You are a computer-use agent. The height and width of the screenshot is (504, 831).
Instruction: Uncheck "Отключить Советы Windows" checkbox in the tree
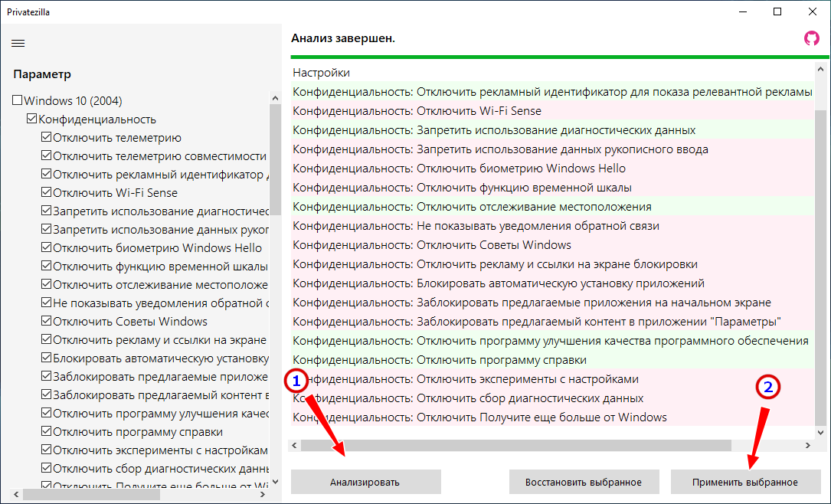click(46, 321)
